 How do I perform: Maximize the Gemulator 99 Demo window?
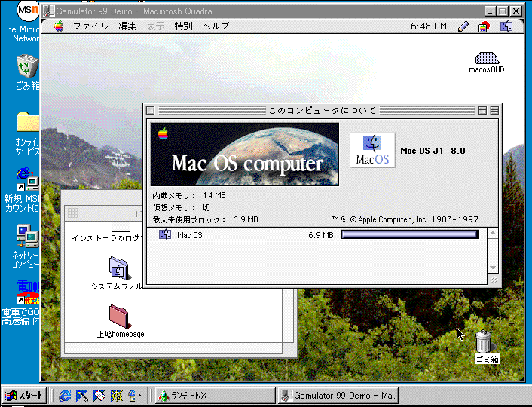pos(502,11)
